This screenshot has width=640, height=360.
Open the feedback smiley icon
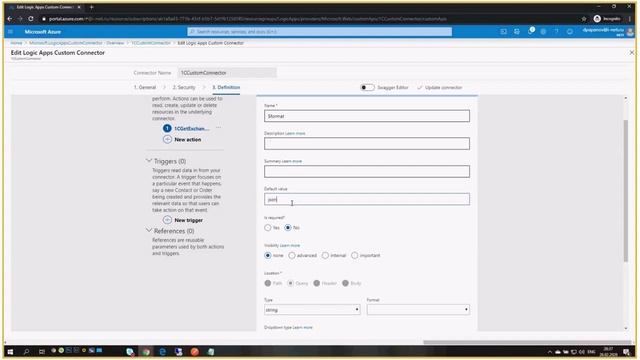tap(570, 32)
